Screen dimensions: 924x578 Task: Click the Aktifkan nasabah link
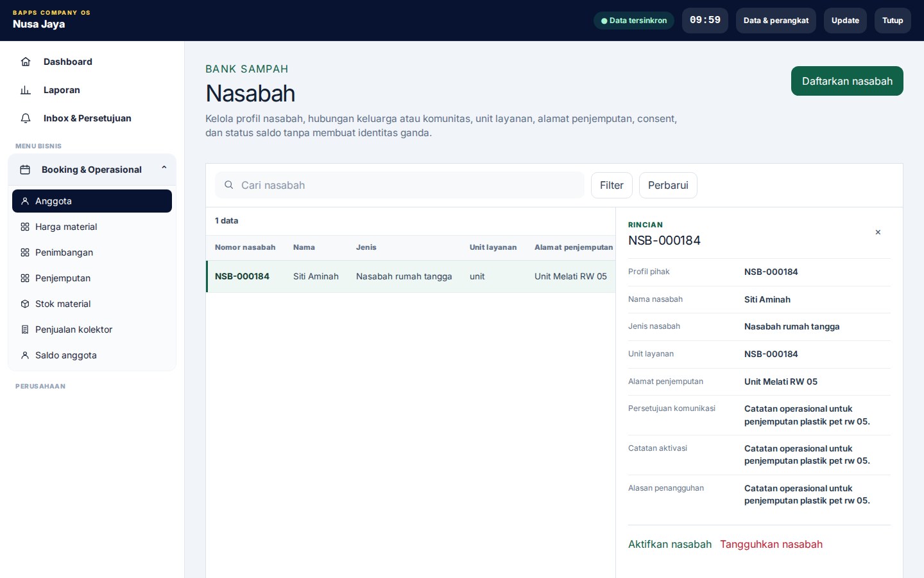pyautogui.click(x=670, y=544)
